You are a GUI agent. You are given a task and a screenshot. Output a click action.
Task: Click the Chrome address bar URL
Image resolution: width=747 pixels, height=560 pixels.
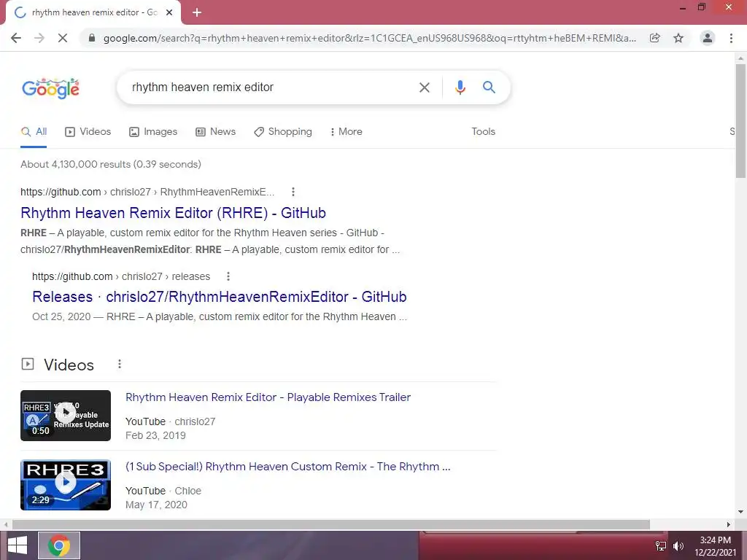pos(370,38)
